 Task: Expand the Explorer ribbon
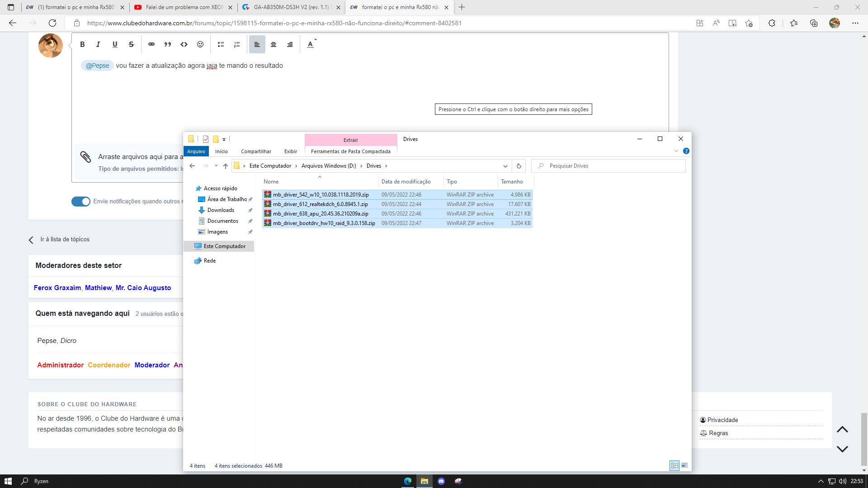pyautogui.click(x=676, y=151)
